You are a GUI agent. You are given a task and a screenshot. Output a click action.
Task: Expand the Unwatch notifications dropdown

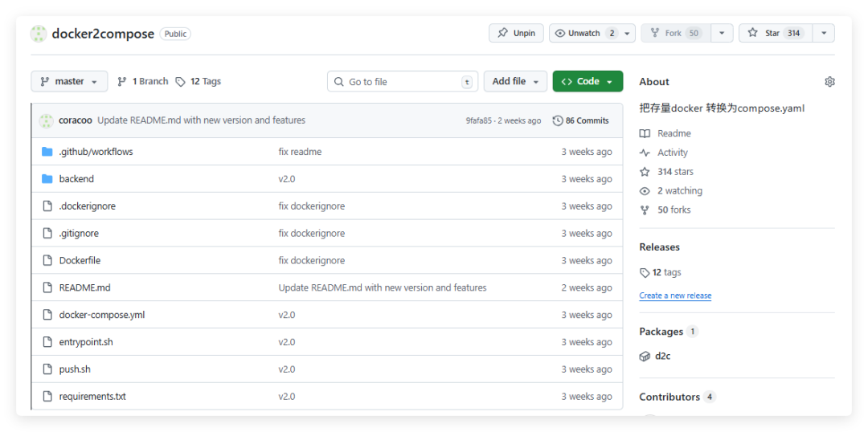click(x=627, y=33)
